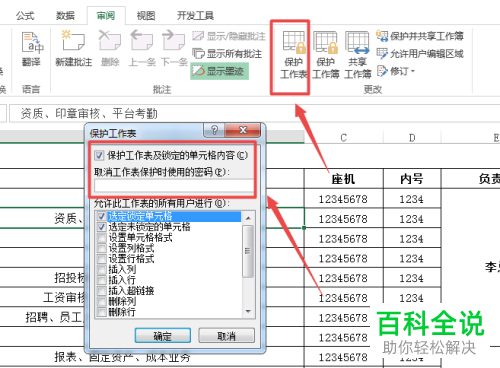Open the Formulas (公式) tab

point(25,16)
